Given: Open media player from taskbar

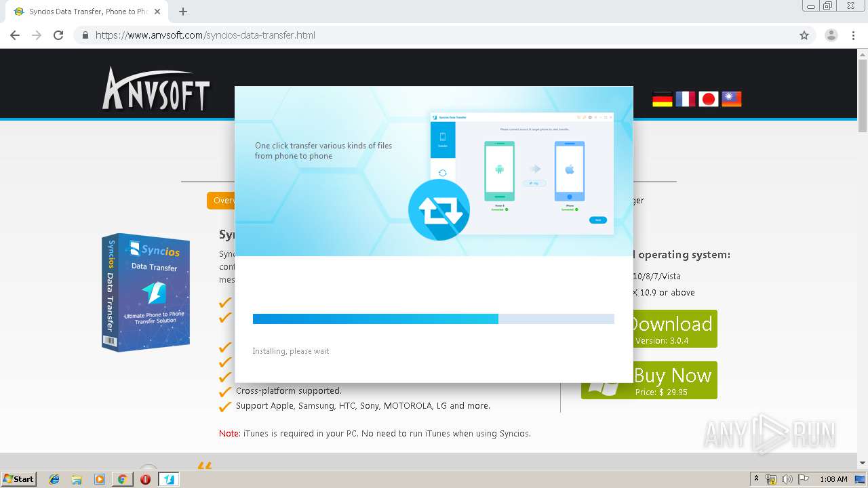Looking at the screenshot, I should [x=100, y=479].
